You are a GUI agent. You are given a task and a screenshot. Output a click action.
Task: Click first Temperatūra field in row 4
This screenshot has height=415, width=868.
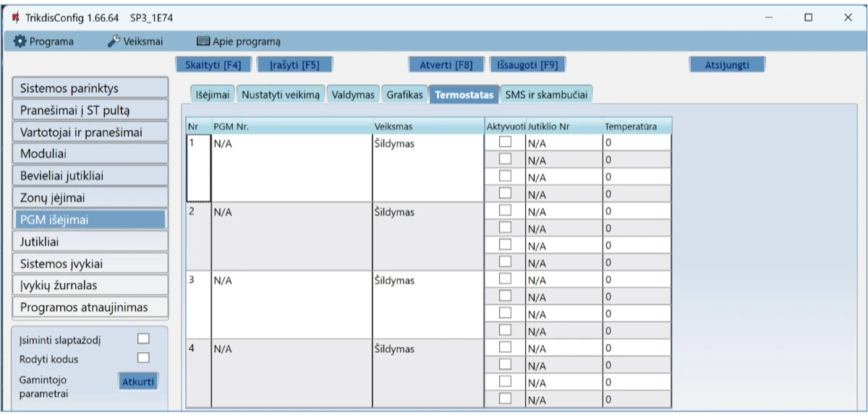click(x=637, y=348)
